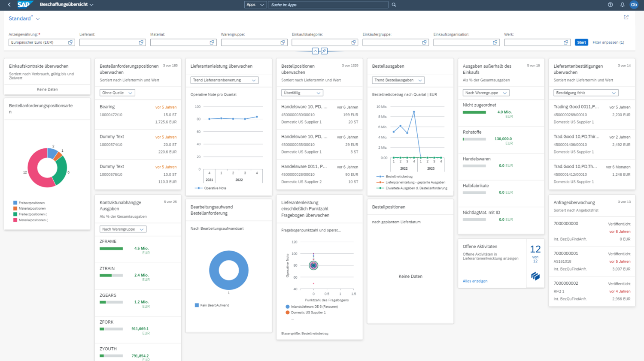The height and width of the screenshot is (361, 644).
Task: Click the share icon beside Standard view
Action: coord(626,18)
